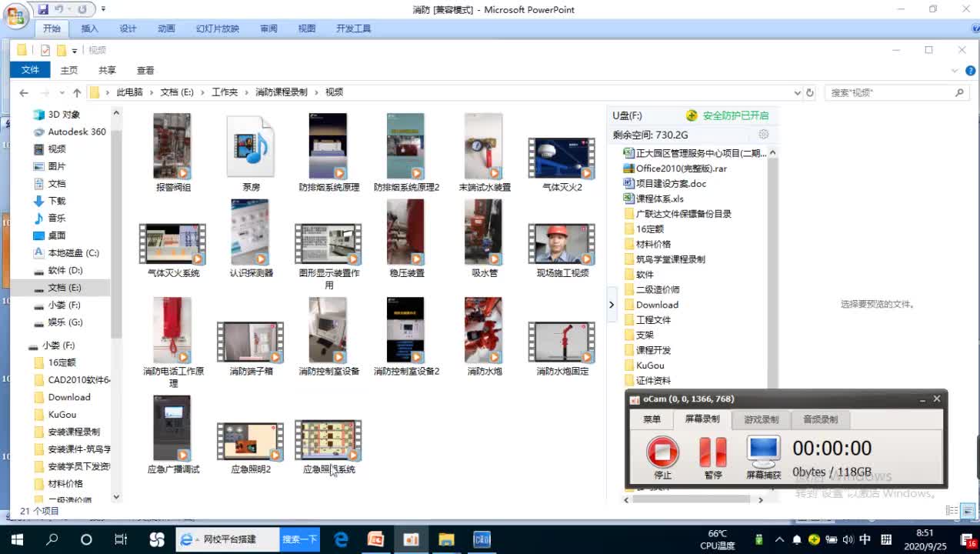Screen dimensions: 980x554
Task: Open 3D 对象 in navigation pane
Action: [64, 114]
